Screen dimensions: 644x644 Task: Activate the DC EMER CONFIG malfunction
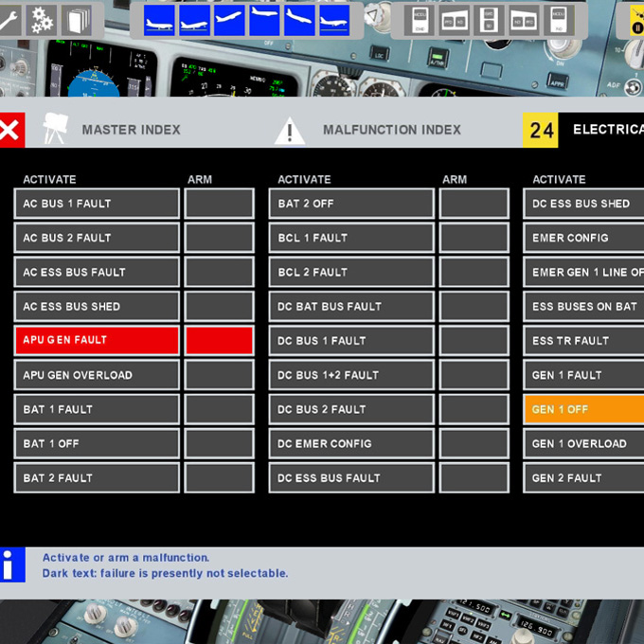pyautogui.click(x=351, y=443)
